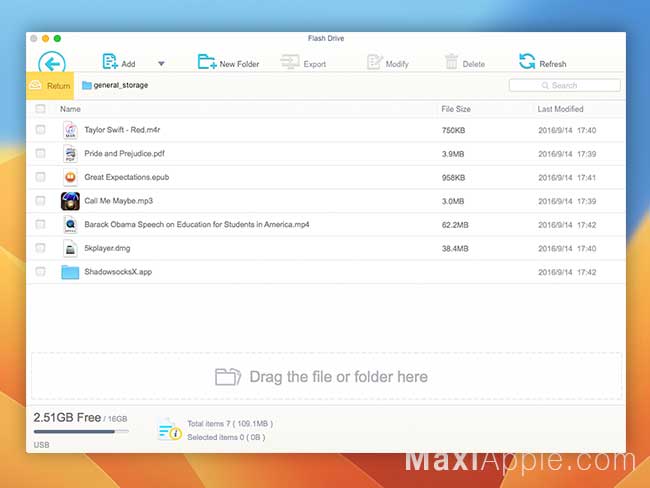This screenshot has width=650, height=488.
Task: Select the Call Me Maybe.mp3 file name
Action: (x=119, y=201)
